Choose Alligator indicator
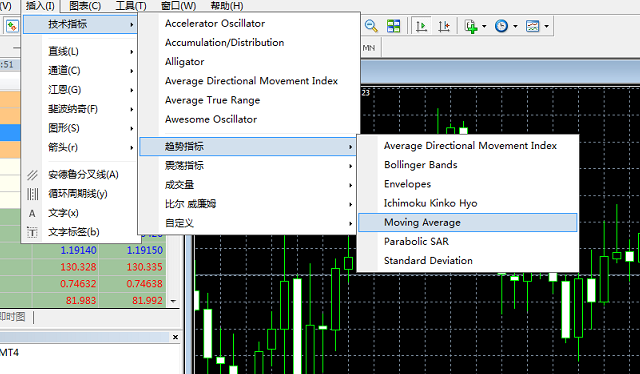Viewport: 640px width, 374px height. (x=249, y=62)
